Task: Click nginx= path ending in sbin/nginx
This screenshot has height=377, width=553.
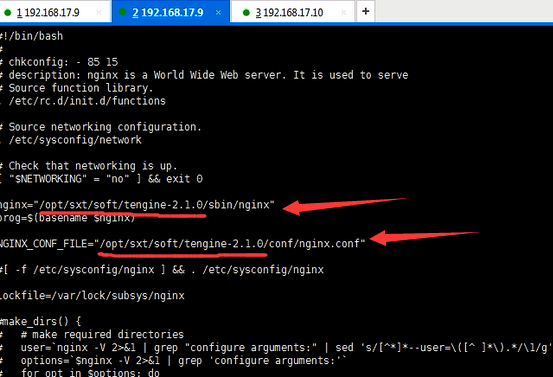Action: pyautogui.click(x=137, y=205)
